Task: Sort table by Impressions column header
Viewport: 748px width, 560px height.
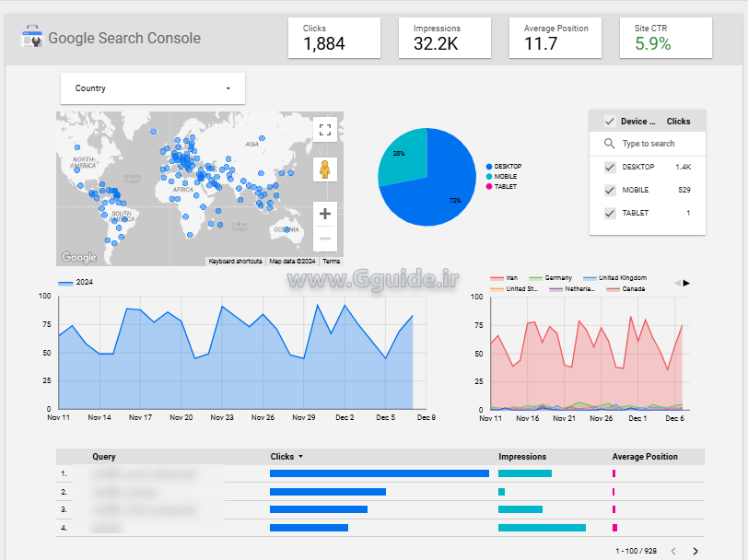Action: pos(522,457)
